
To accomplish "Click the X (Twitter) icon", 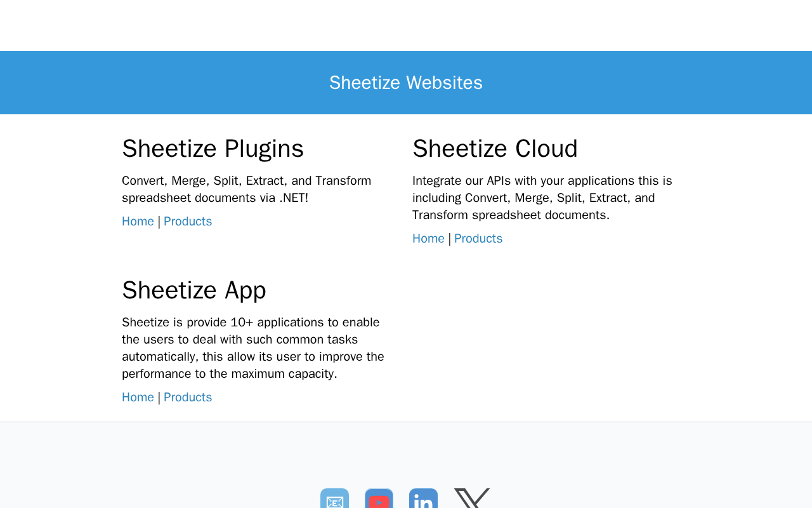I will point(471,499).
